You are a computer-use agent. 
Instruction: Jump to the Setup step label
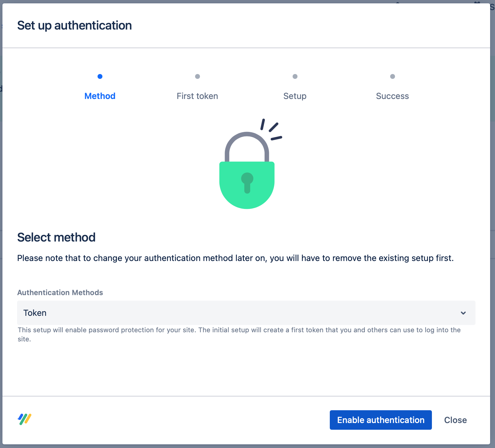point(295,96)
